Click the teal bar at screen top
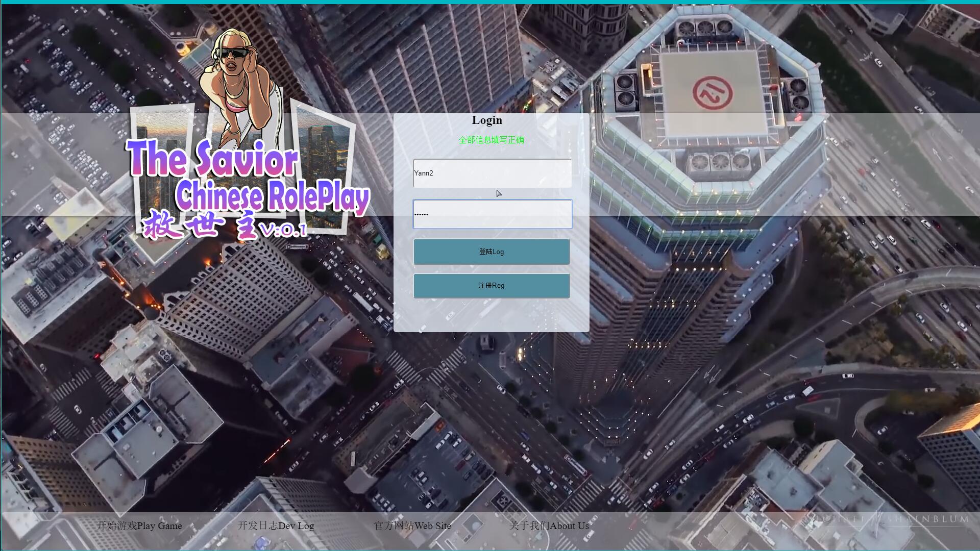 pyautogui.click(x=490, y=2)
